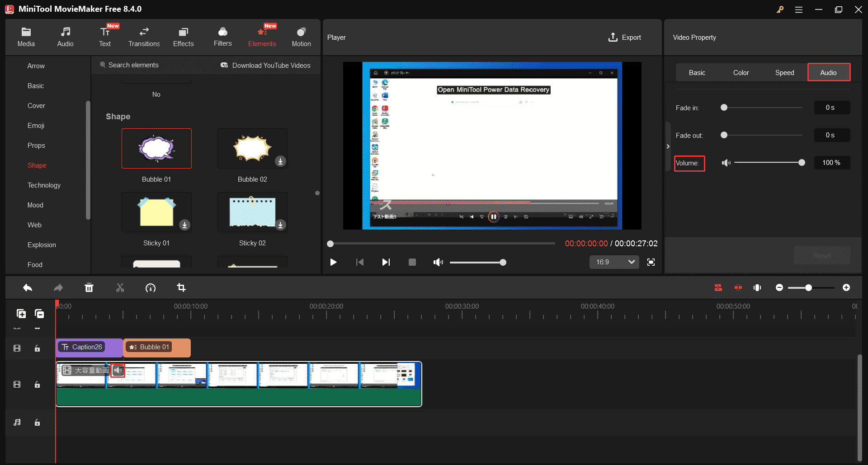Delete the selected element

(89, 287)
